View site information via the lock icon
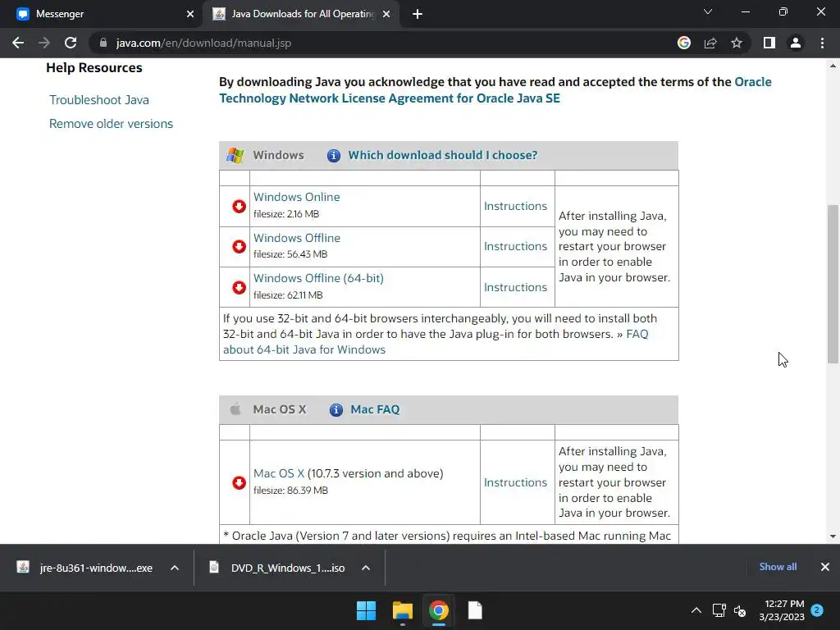Screen dimensions: 840x630 click(103, 43)
